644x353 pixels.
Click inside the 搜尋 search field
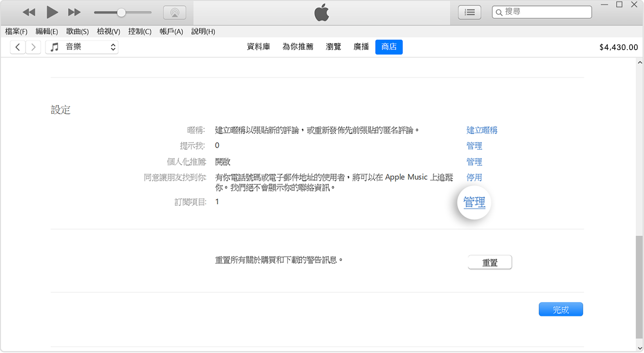coord(541,11)
